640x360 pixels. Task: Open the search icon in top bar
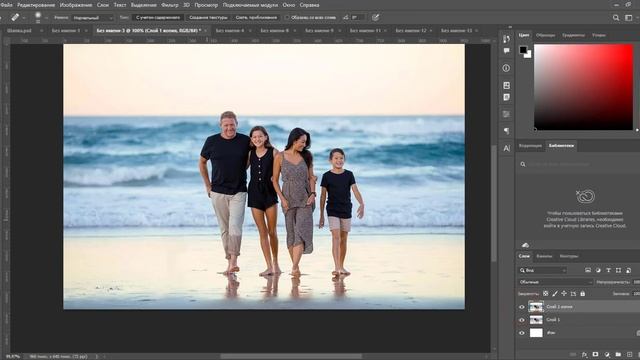[616, 18]
